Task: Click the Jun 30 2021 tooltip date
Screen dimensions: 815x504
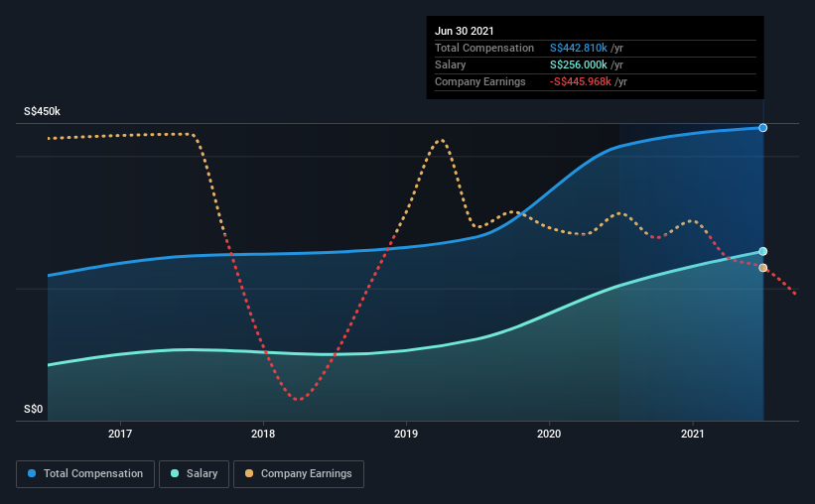Action: point(465,31)
